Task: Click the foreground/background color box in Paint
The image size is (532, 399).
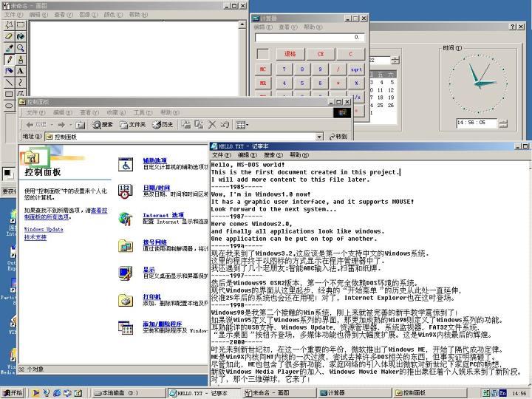Action: pos(8,174)
